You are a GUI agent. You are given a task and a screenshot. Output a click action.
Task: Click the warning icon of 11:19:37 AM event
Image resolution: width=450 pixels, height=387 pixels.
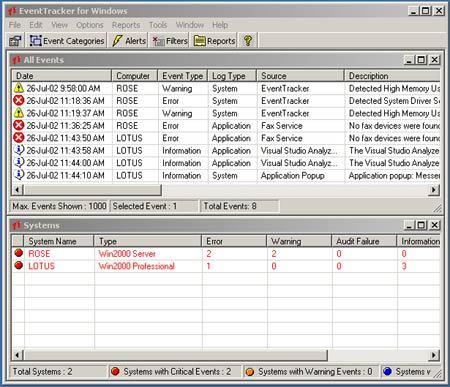tap(19, 113)
